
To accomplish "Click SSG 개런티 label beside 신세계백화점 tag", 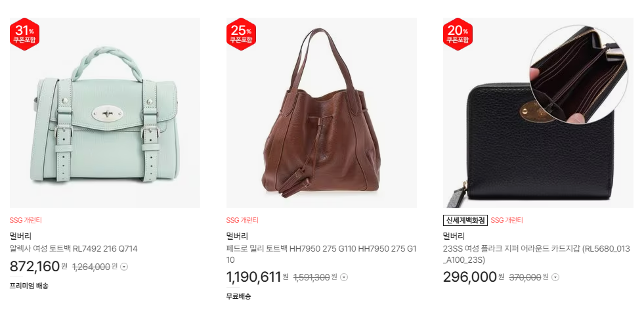I will tap(507, 220).
